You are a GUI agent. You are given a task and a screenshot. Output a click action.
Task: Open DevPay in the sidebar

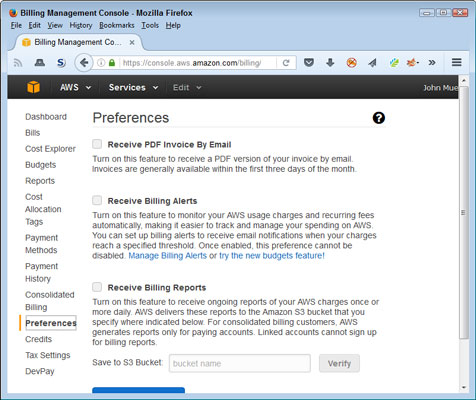pos(40,371)
